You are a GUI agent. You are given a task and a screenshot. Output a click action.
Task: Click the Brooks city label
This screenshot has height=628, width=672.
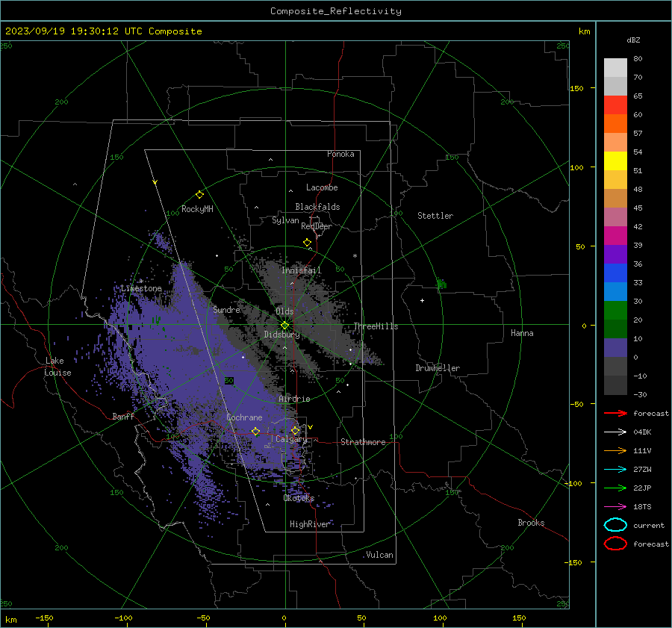pos(531,523)
